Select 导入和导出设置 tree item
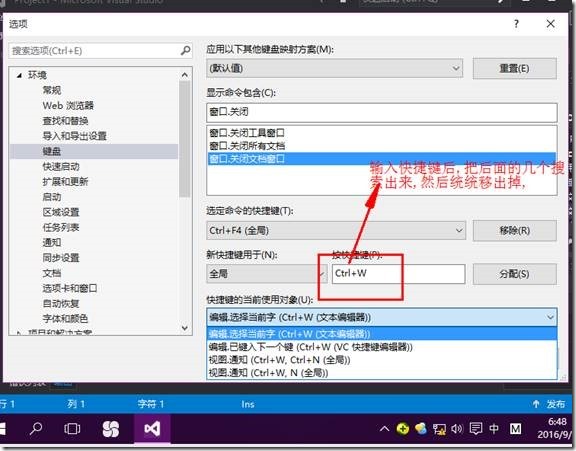This screenshot has height=451, width=576. [74, 136]
